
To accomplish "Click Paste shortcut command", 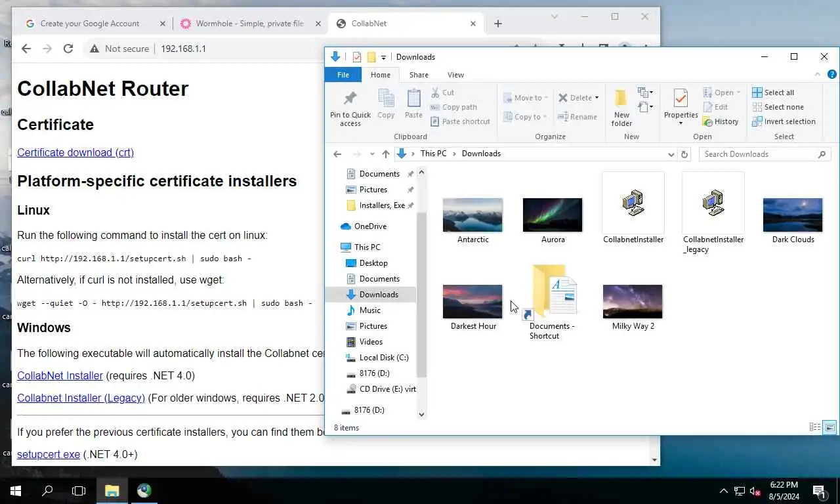I will (x=460, y=121).
